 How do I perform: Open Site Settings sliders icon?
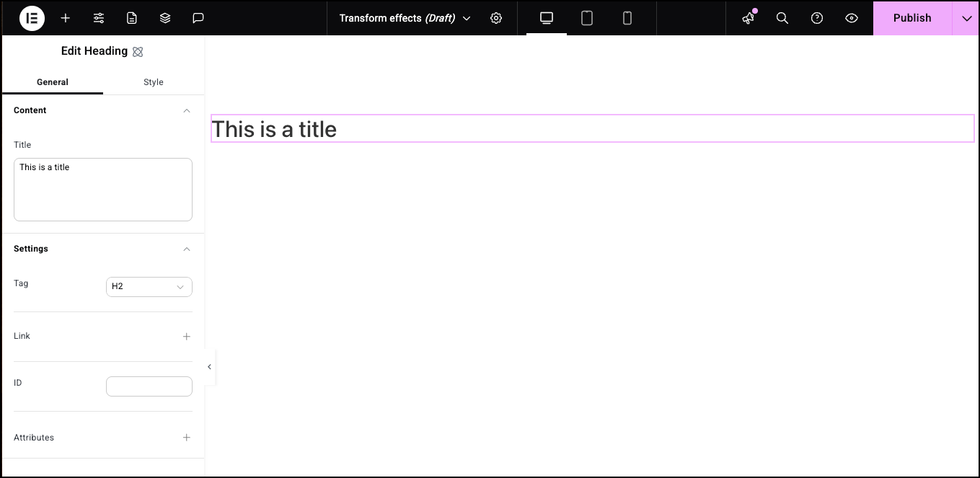tap(99, 18)
